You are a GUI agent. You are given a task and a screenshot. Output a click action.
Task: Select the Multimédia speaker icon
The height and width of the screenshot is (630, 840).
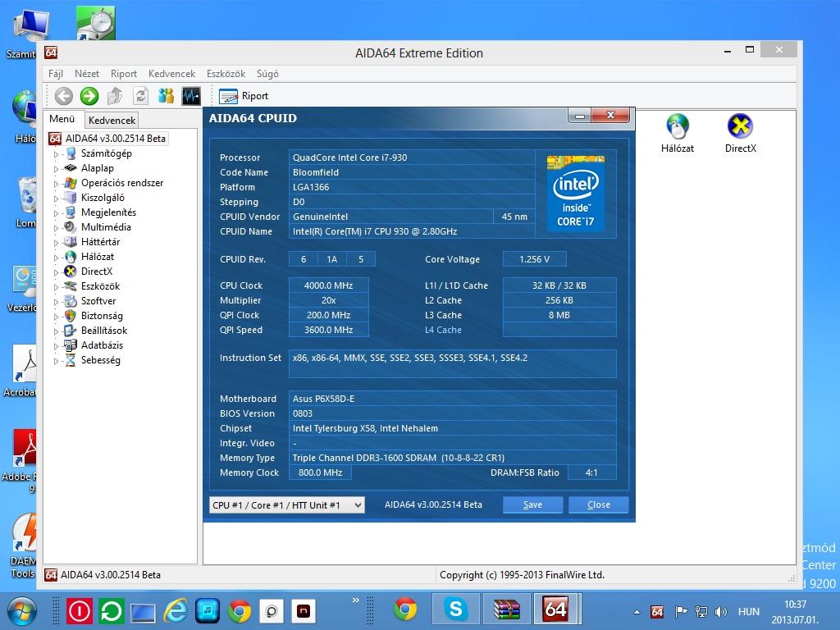coord(71,227)
